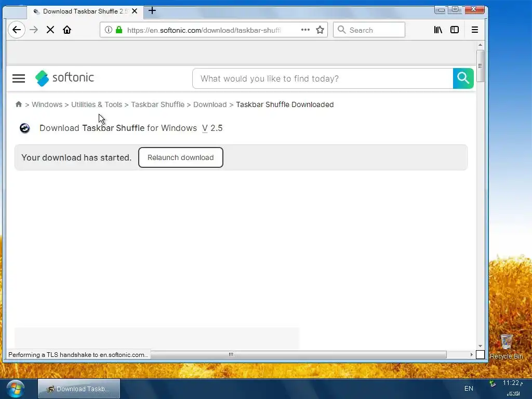Click the scroll up arrow
Viewport: 532px width, 399px height.
480,45
